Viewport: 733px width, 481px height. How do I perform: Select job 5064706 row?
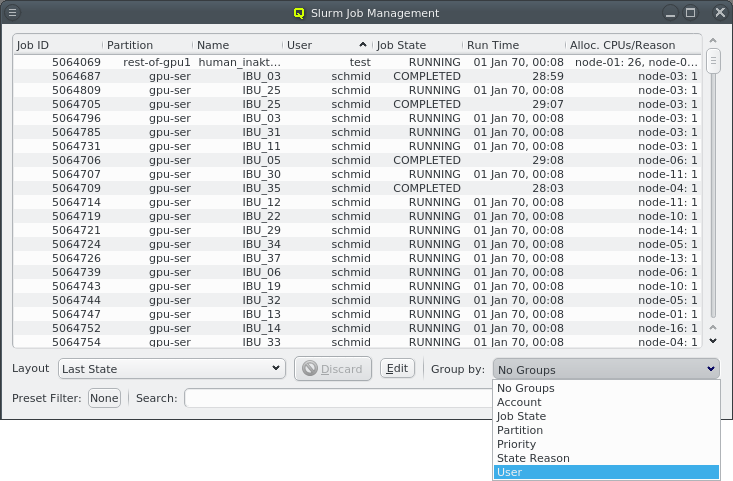coord(358,160)
